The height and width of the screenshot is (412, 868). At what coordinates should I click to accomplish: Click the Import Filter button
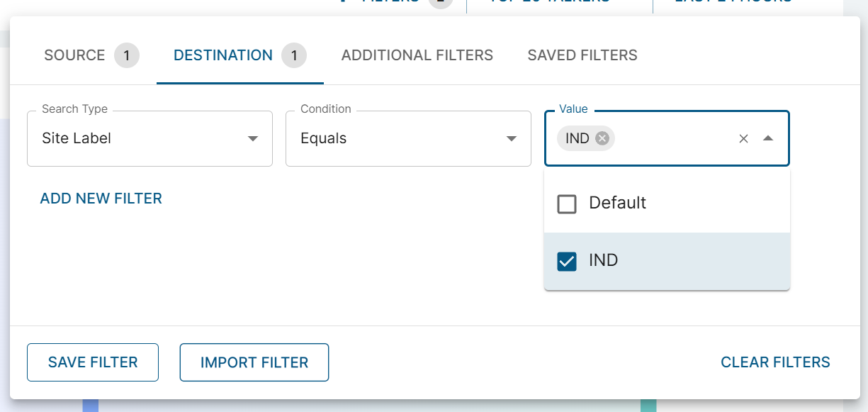coord(254,362)
